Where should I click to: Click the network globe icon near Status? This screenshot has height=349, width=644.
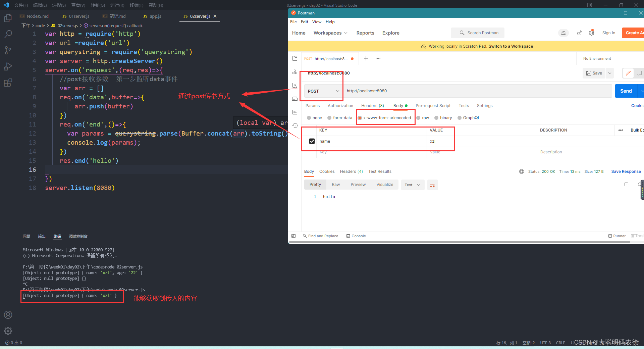pyautogui.click(x=522, y=171)
